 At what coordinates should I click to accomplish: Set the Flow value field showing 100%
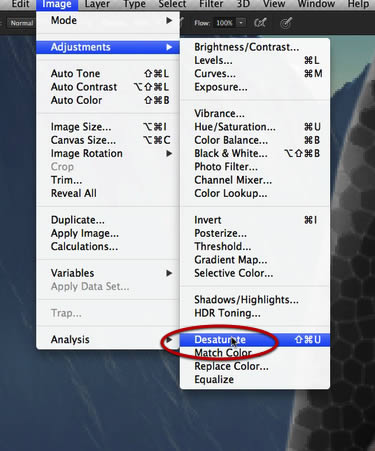click(x=224, y=23)
